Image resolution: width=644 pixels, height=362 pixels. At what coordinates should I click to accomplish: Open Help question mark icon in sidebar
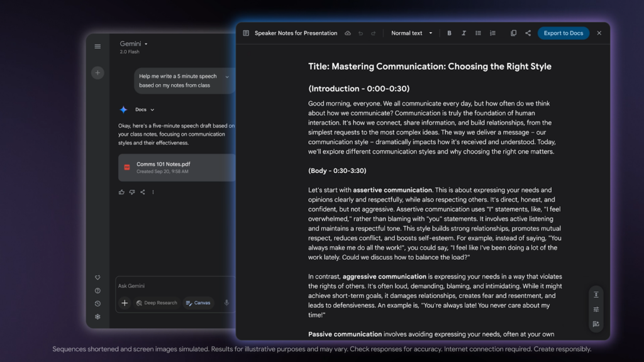point(97,290)
